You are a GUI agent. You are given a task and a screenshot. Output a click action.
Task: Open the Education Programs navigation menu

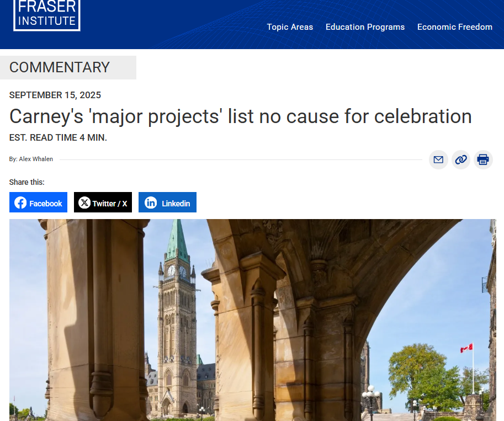(364, 26)
